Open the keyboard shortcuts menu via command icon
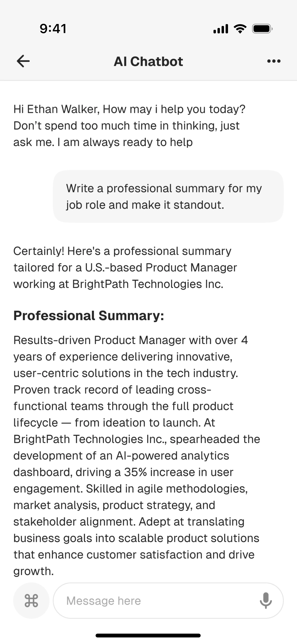This screenshot has width=297, height=644. click(x=31, y=601)
